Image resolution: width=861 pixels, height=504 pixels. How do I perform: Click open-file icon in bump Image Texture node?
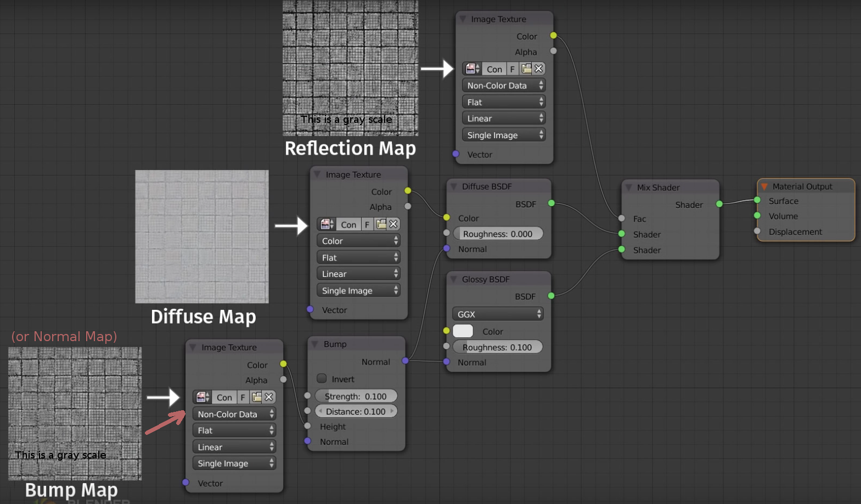pos(256,397)
